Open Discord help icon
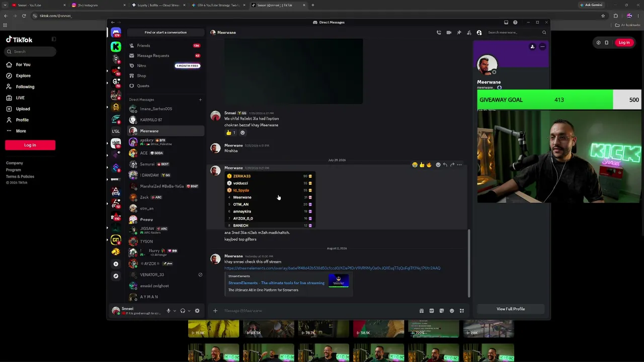The width and height of the screenshot is (644, 362). click(515, 23)
